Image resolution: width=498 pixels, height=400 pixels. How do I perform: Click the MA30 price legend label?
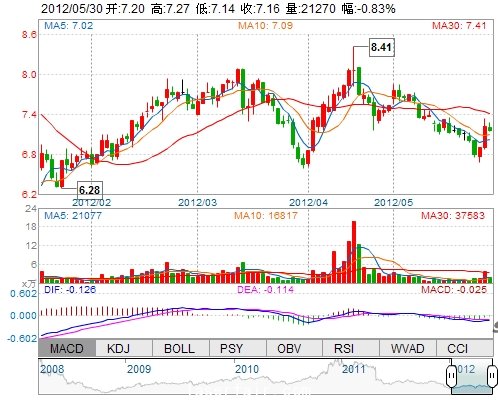(459, 26)
